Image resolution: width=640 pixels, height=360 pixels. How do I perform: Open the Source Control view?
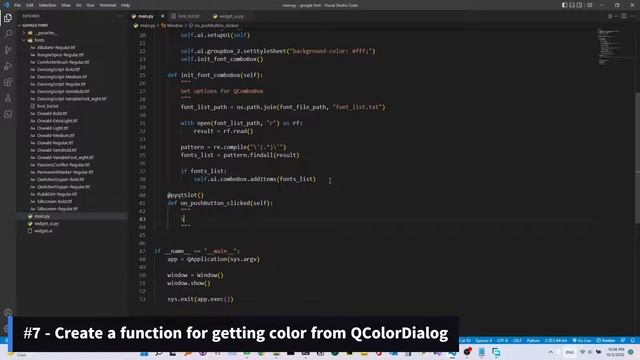[x=8, y=50]
